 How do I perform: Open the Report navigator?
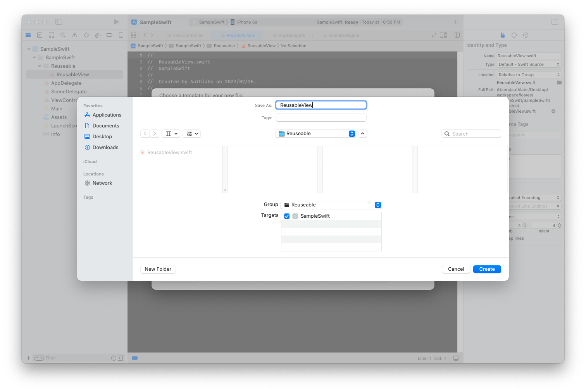(x=121, y=35)
